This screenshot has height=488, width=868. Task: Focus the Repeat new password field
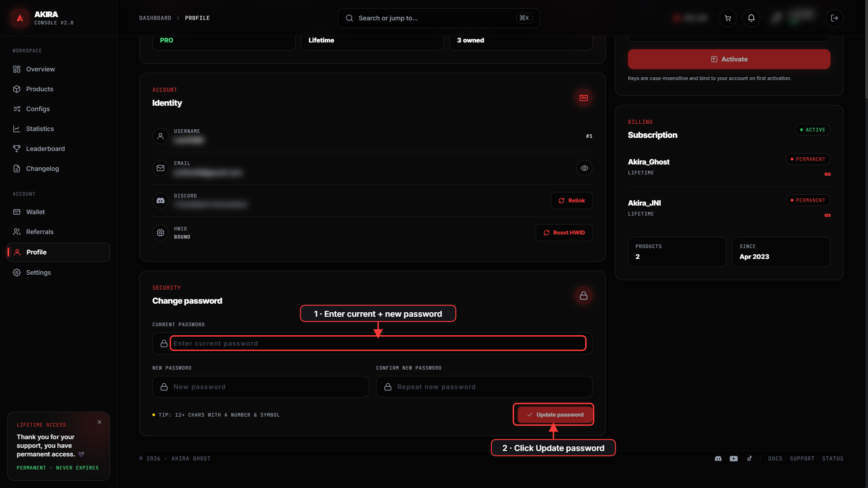(x=484, y=387)
